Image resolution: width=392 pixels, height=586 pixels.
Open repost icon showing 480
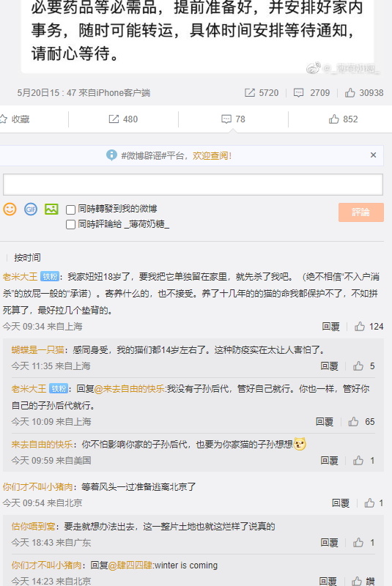pyautogui.click(x=123, y=119)
